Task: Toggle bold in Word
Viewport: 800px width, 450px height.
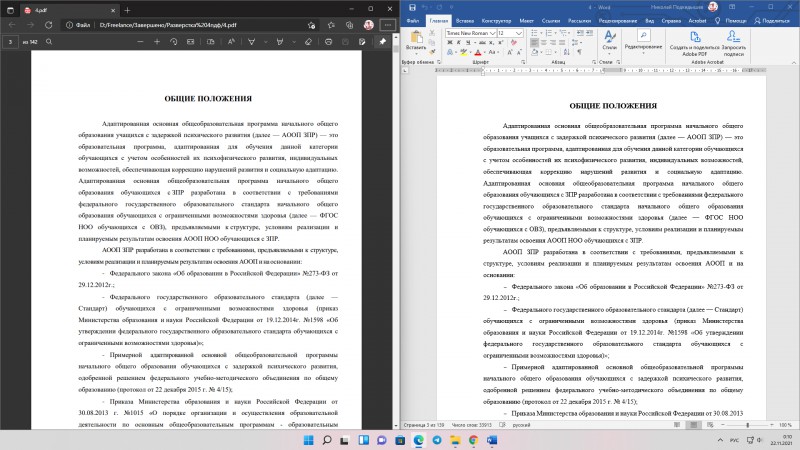Action: click(x=449, y=42)
